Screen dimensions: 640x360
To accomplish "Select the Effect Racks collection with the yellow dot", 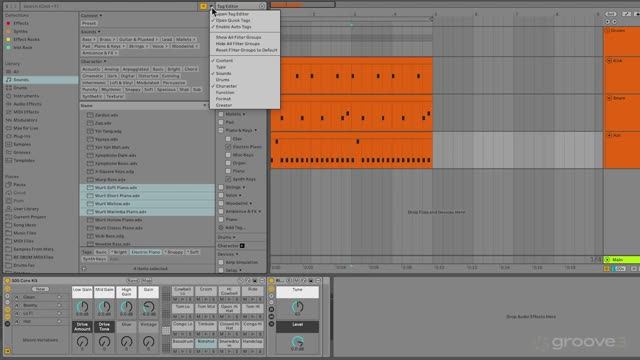I will click(23, 40).
